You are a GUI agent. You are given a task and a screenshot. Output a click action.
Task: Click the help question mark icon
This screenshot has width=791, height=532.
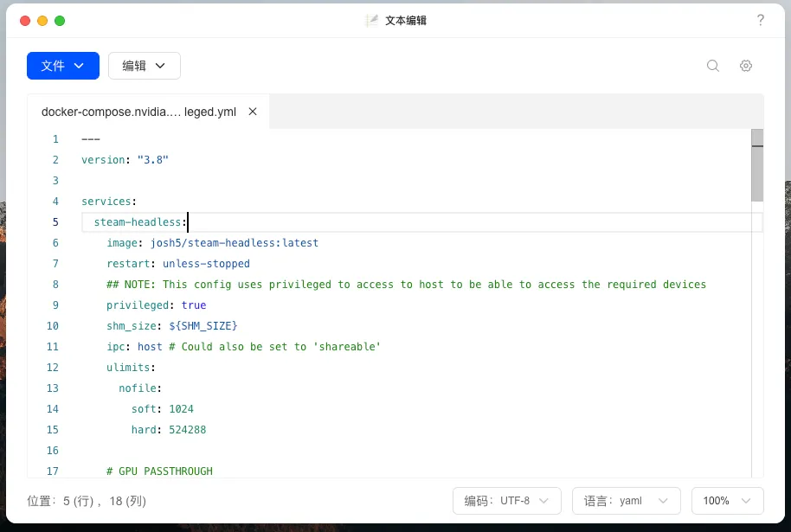761,21
